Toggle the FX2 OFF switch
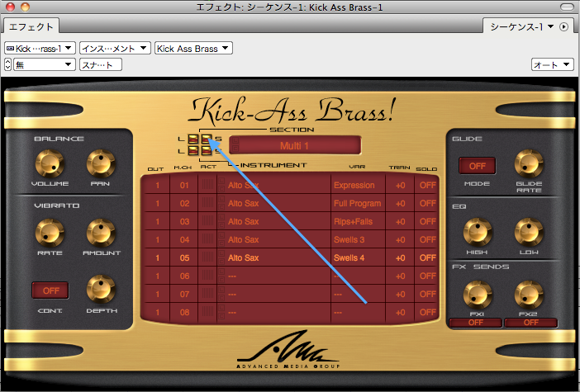This screenshot has height=392, width=580. 530,323
